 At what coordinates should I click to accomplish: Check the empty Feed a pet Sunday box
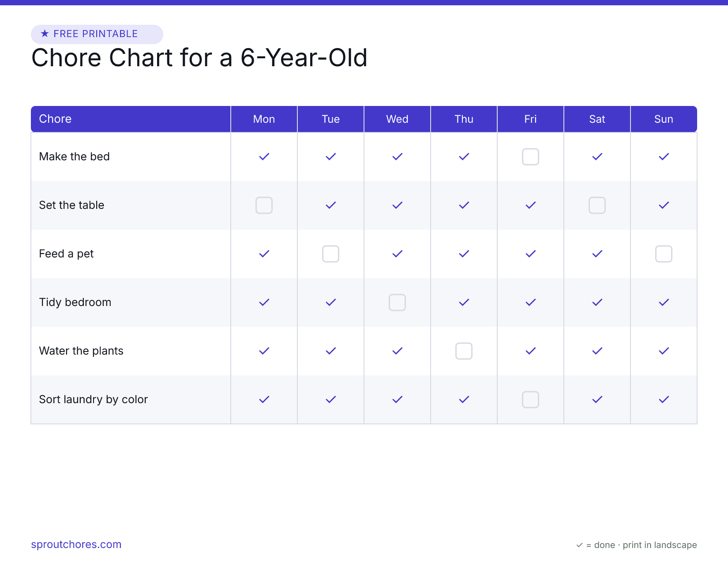pyautogui.click(x=664, y=254)
